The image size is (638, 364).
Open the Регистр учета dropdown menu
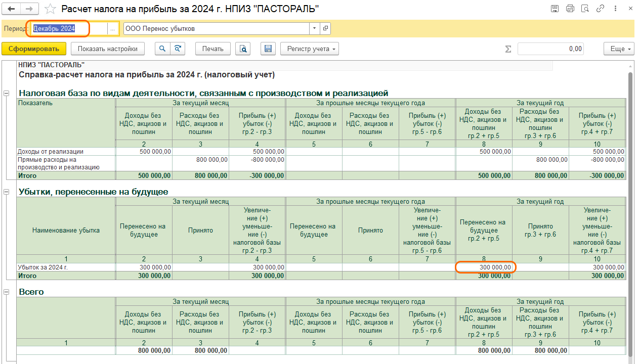[309, 49]
